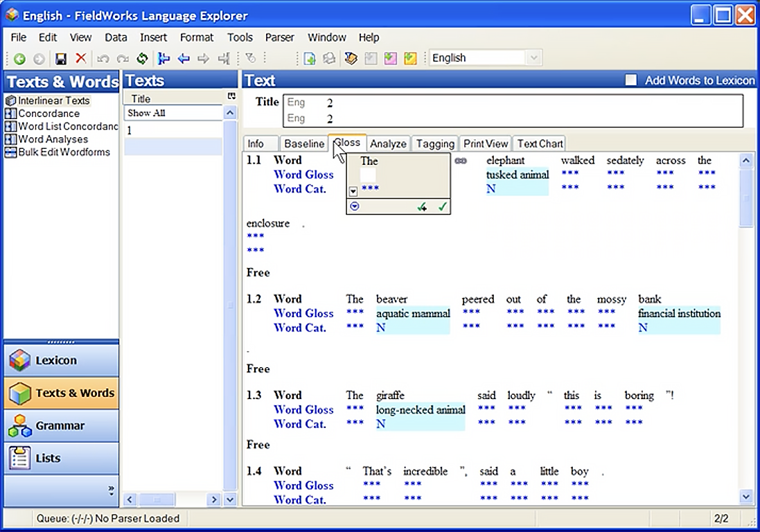Screen dimensions: 760x532
Task: Click the Insert Text toolbar icon
Action: click(310, 59)
